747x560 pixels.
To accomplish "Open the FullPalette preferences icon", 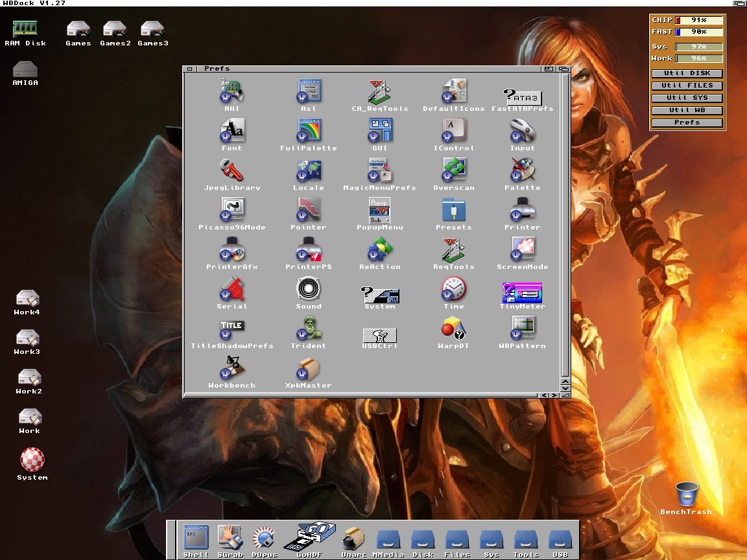I will 309,131.
